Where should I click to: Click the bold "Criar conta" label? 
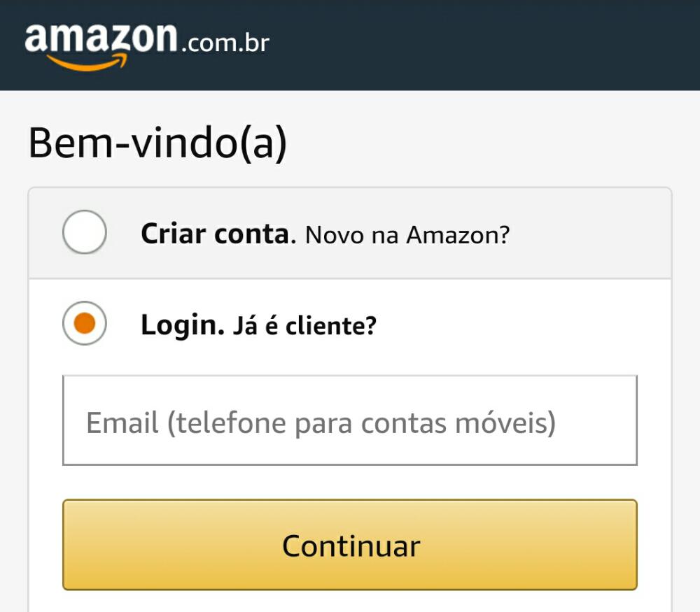[x=214, y=234]
